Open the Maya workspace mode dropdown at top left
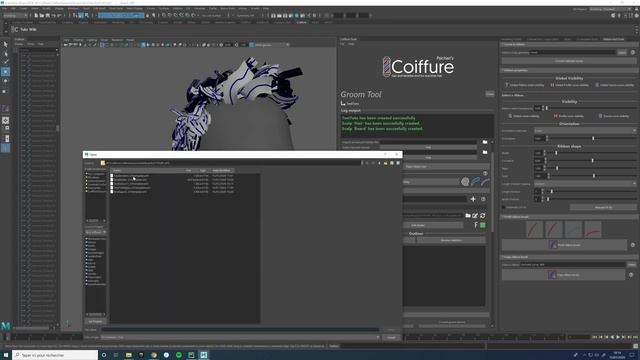 point(16,16)
